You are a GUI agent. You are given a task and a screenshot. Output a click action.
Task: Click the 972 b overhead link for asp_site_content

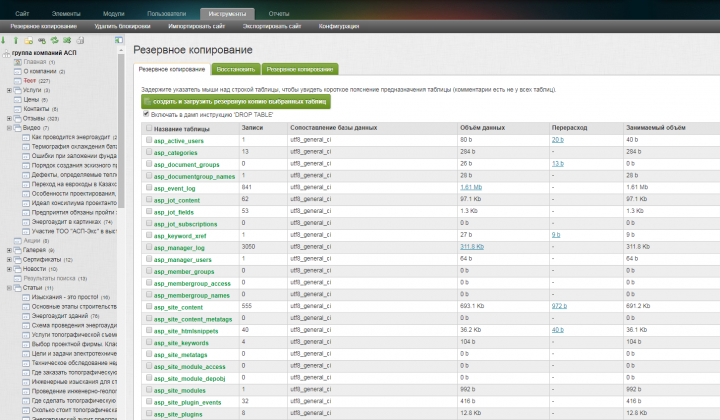[559, 306]
